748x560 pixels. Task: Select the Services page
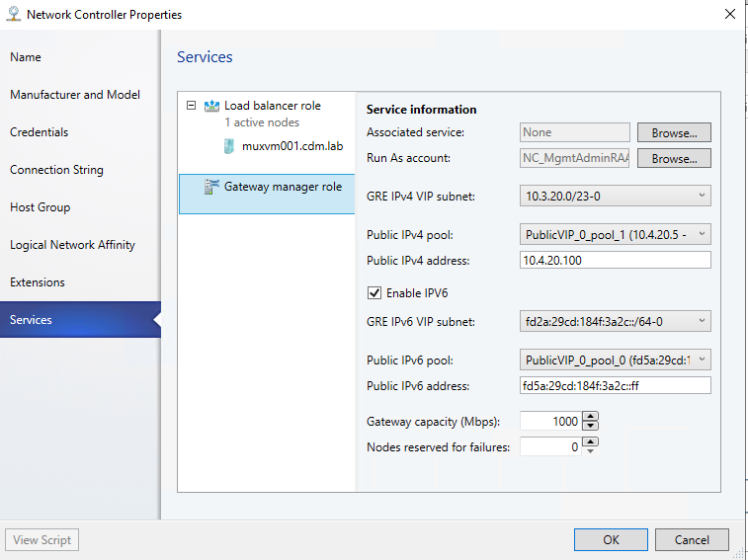pos(80,320)
